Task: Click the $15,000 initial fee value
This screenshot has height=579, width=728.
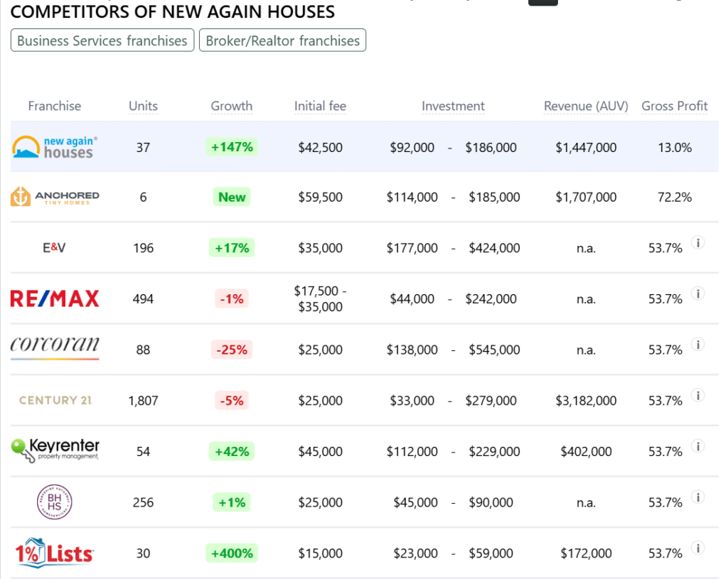Action: (321, 553)
